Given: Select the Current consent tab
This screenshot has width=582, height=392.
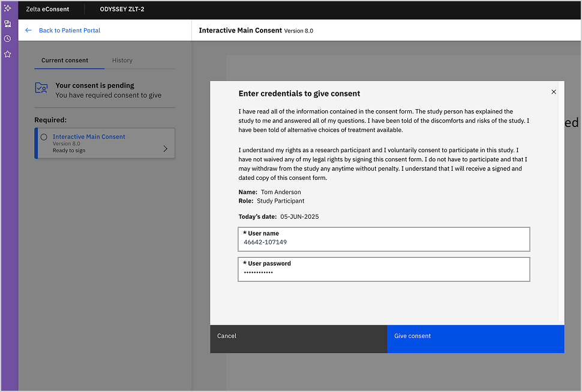Looking at the screenshot, I should 65,61.
